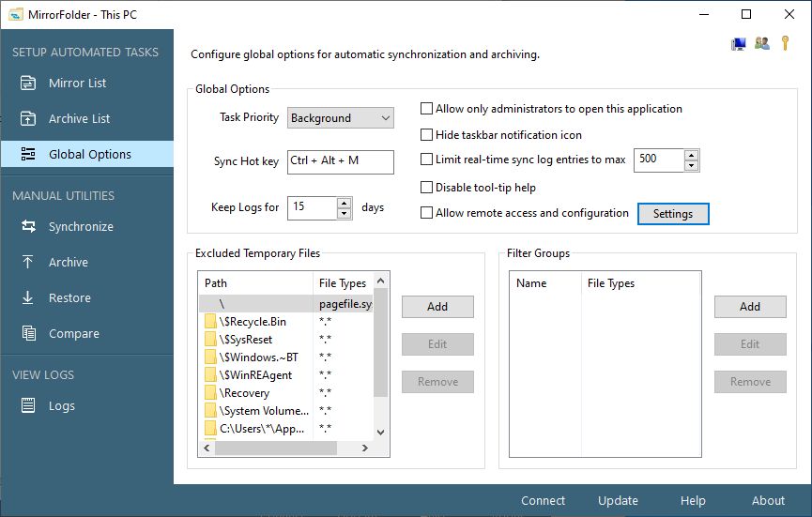Add a new filter group

(750, 307)
